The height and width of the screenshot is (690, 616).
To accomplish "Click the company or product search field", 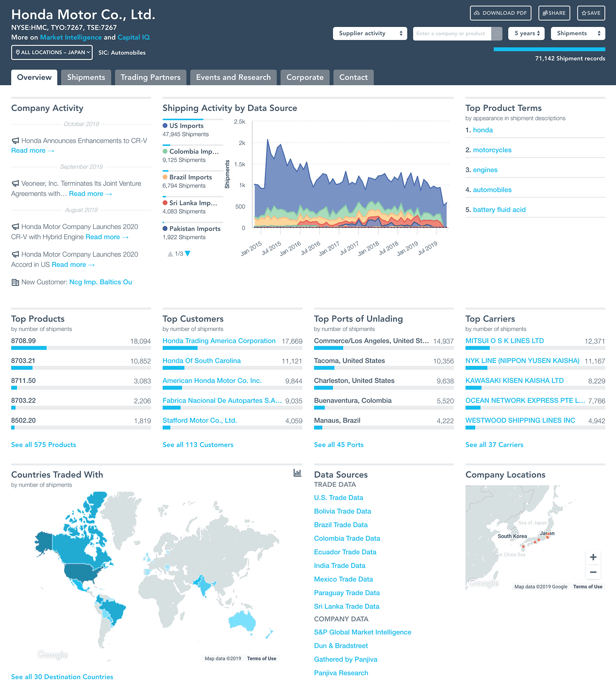I will point(452,33).
